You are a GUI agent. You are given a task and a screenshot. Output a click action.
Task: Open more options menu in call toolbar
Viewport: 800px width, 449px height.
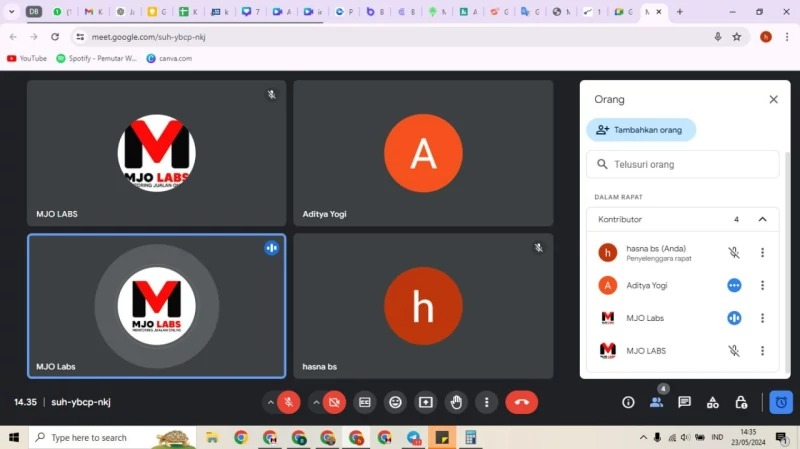coord(487,402)
